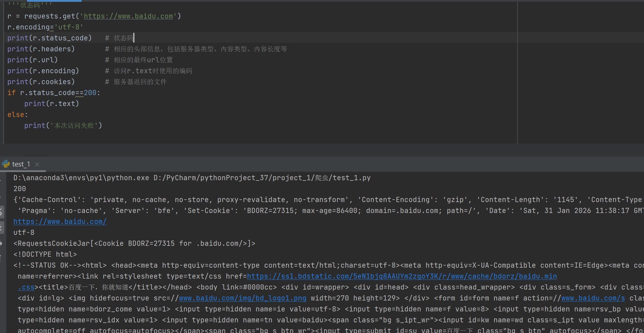Open https://www.baidu.com/ link in console output
Screen dimensions: 644x333
(x=60, y=222)
